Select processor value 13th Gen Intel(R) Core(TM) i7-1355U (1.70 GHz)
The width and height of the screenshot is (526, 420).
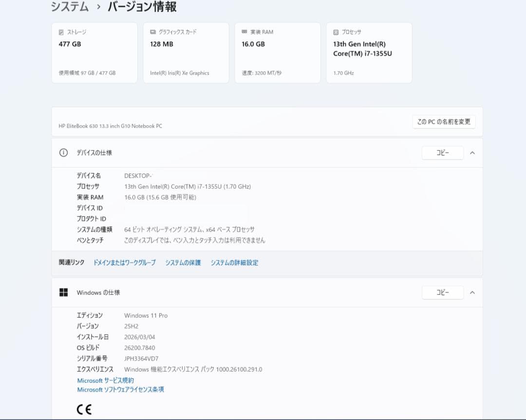(x=188, y=186)
